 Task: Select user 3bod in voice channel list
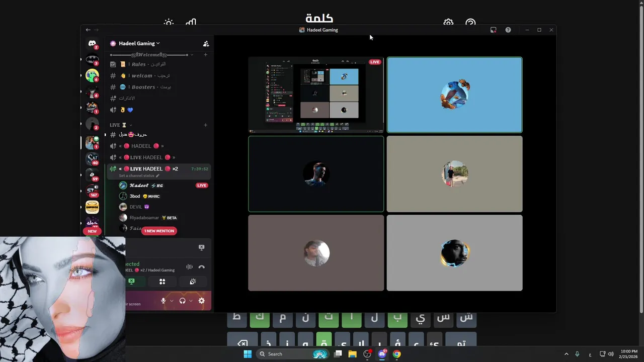pos(164,196)
